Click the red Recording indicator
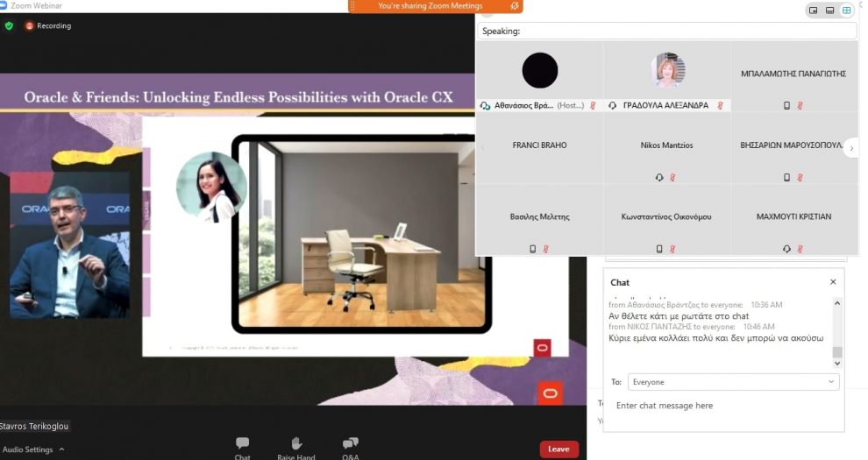The height and width of the screenshot is (460, 868). click(x=48, y=25)
